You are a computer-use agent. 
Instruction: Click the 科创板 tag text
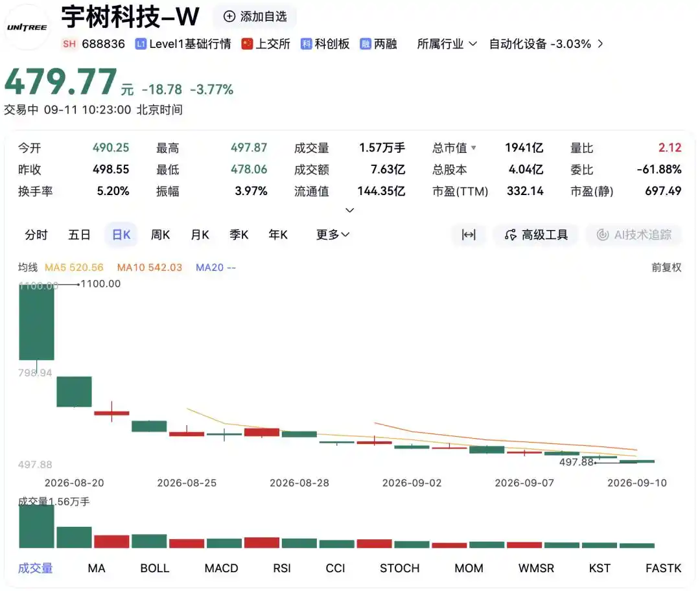(332, 44)
